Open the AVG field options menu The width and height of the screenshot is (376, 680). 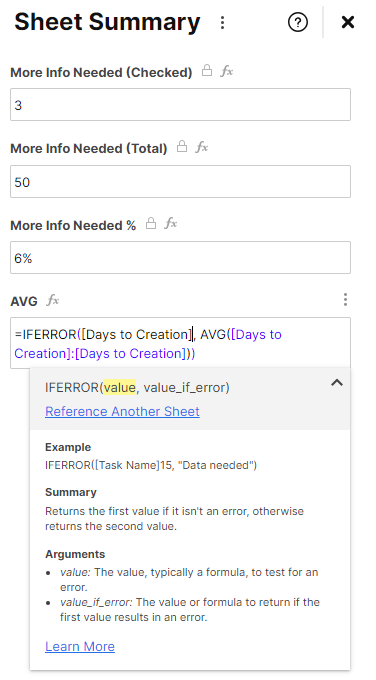[x=345, y=300]
